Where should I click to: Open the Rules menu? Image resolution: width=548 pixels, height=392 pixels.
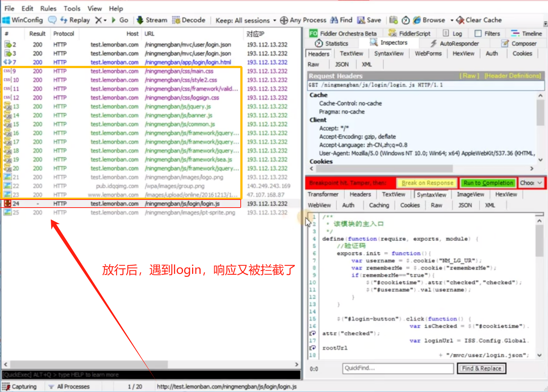pyautogui.click(x=48, y=8)
